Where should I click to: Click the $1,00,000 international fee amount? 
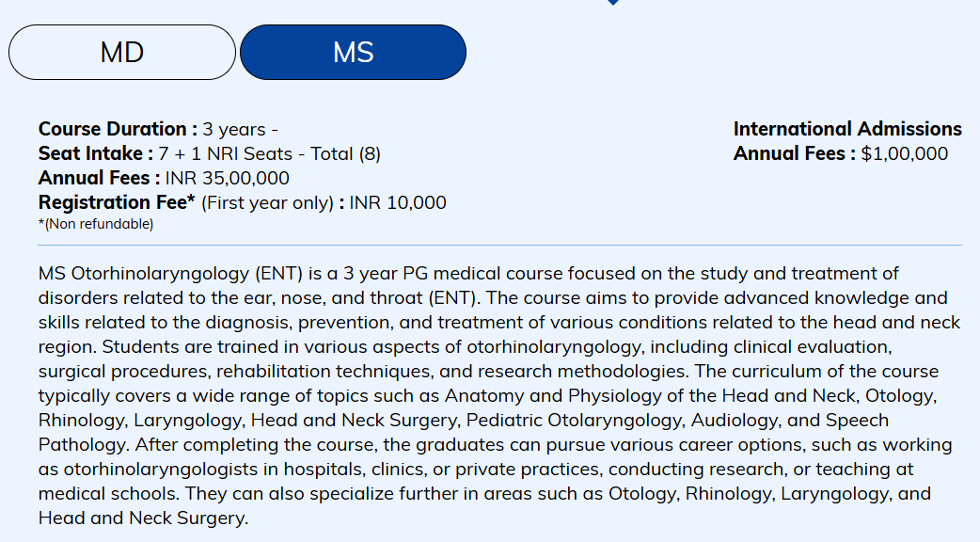[904, 154]
